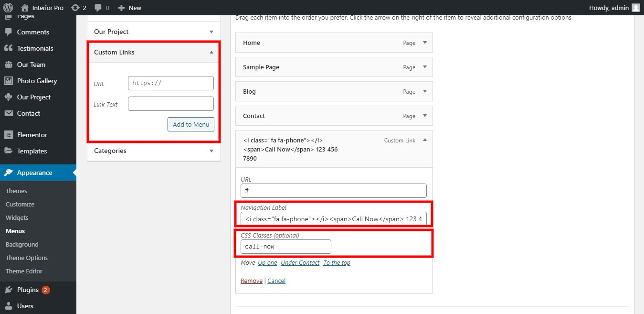Viewport: 644px width, 314px height.
Task: Click the WordPress logo icon
Action: tap(8, 8)
